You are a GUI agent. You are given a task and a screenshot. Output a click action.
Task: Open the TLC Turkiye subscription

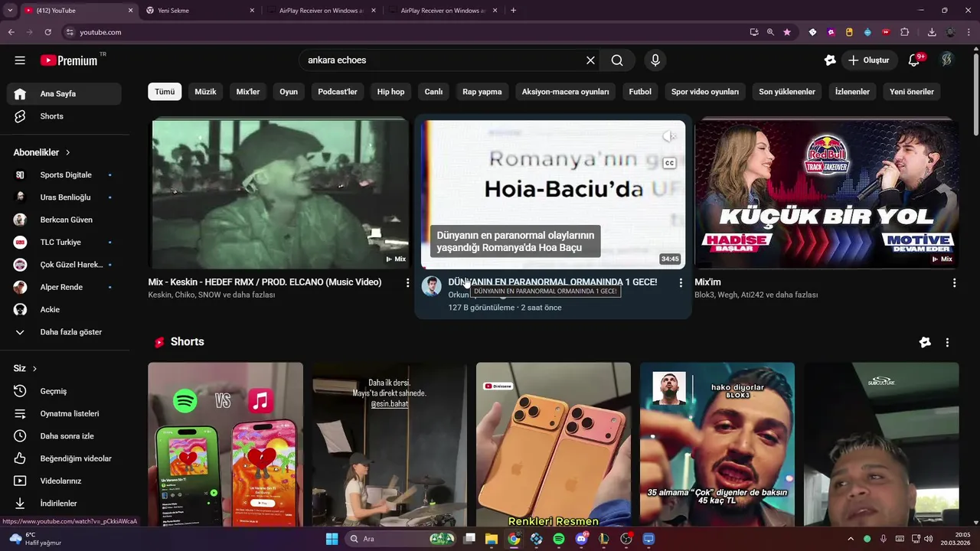click(64, 242)
